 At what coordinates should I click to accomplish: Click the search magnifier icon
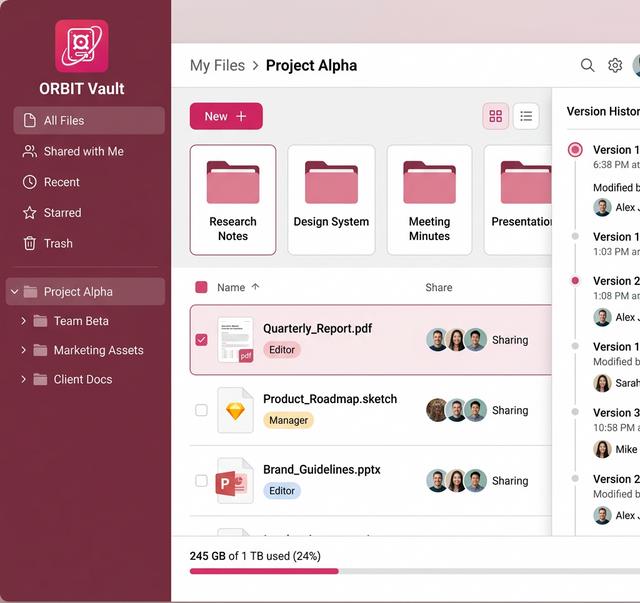point(587,65)
